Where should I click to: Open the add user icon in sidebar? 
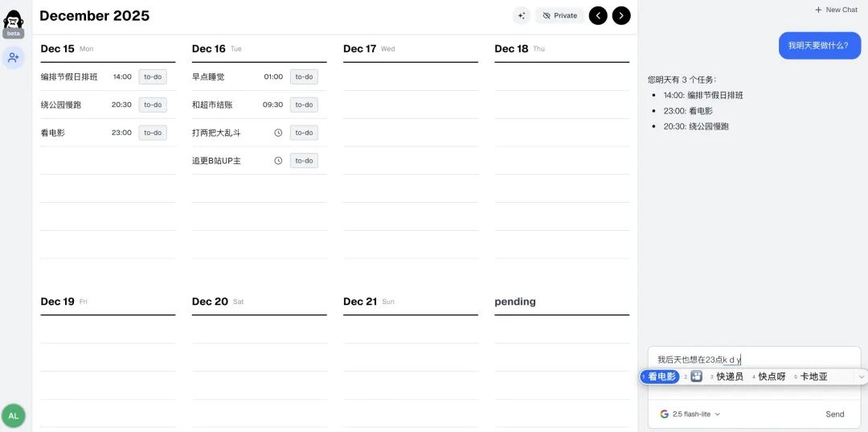[13, 58]
